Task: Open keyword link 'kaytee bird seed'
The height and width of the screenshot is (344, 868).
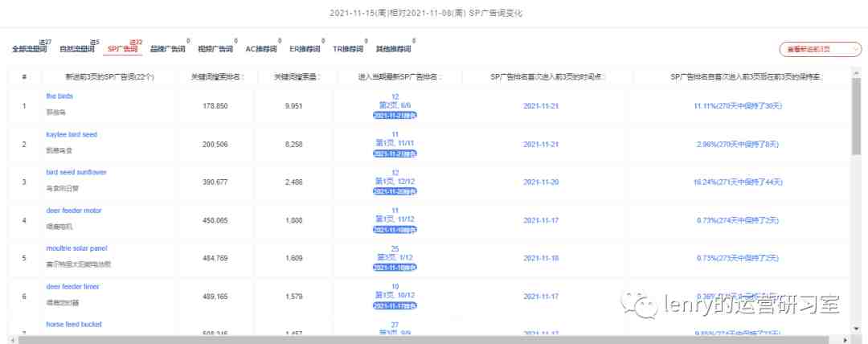Action: point(72,134)
